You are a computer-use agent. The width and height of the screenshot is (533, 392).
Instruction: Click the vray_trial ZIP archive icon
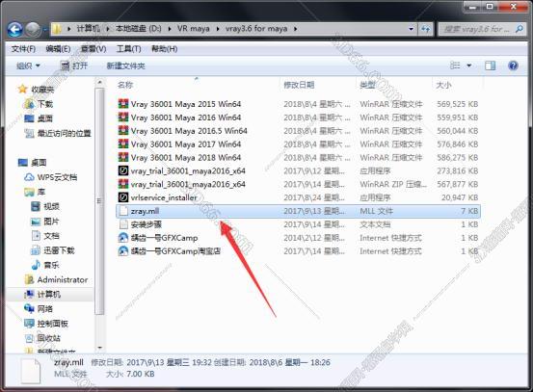tap(122, 184)
